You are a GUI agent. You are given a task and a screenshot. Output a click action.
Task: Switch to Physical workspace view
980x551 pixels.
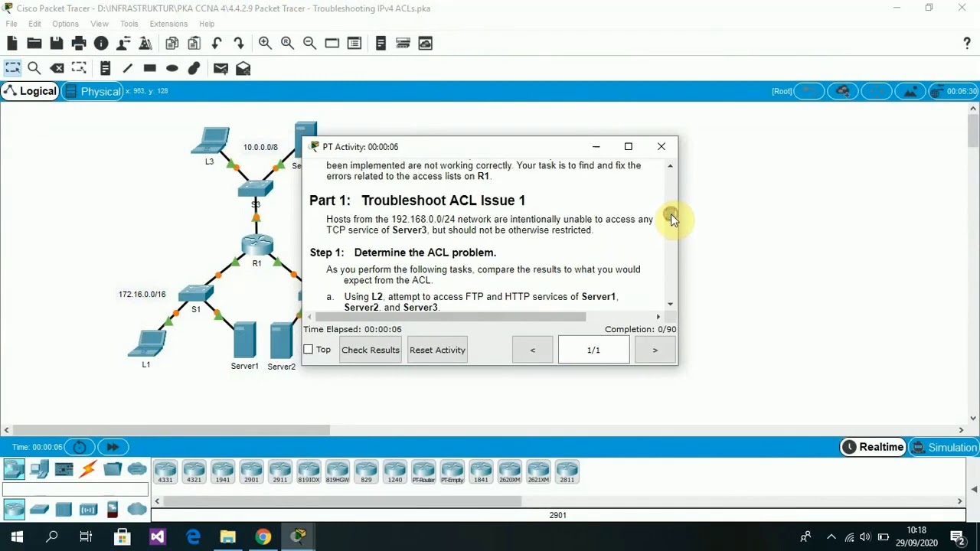(93, 91)
